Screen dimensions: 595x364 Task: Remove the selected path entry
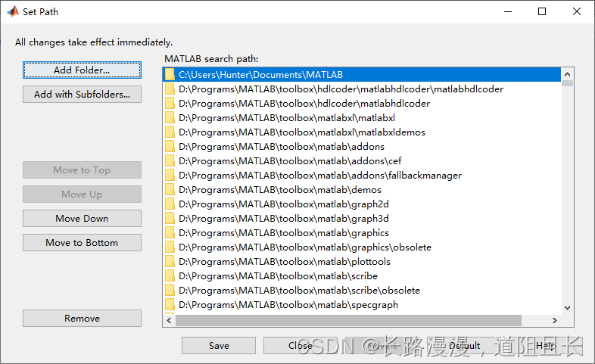point(82,319)
